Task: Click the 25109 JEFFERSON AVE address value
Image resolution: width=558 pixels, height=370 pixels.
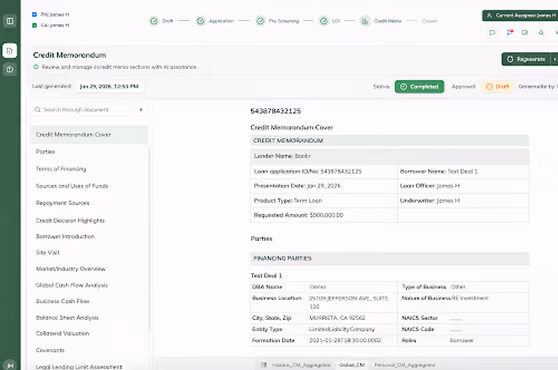Action: [x=348, y=302]
